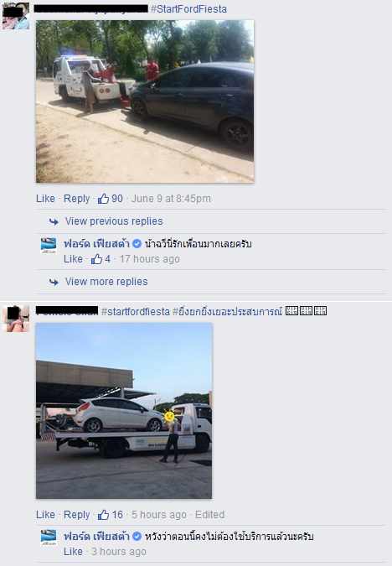
Task: Like the Ford reply posted 3 hours ago
Action: pyautogui.click(x=73, y=552)
